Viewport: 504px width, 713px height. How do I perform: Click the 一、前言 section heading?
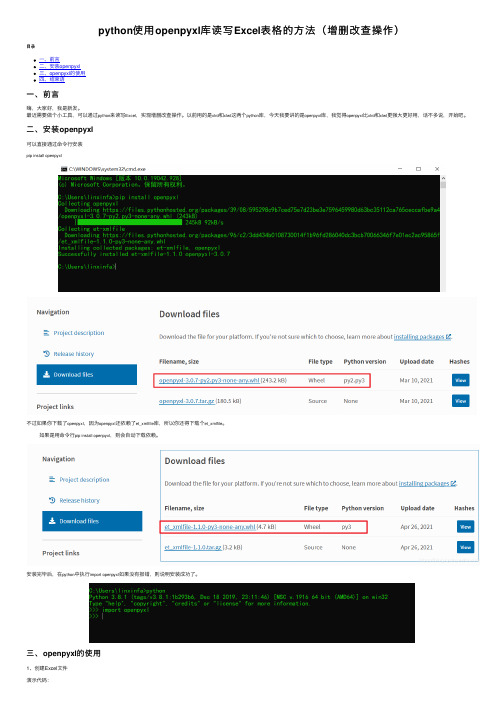coord(42,94)
